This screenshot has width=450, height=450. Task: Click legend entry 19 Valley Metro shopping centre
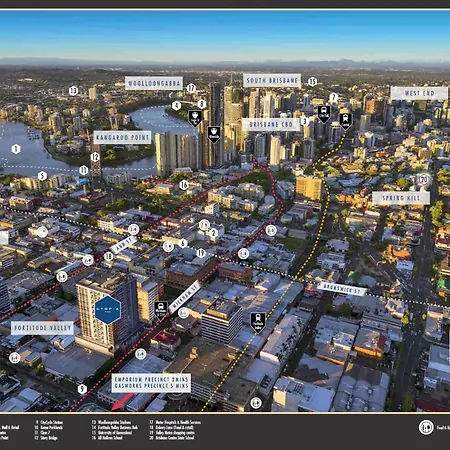(172, 433)
